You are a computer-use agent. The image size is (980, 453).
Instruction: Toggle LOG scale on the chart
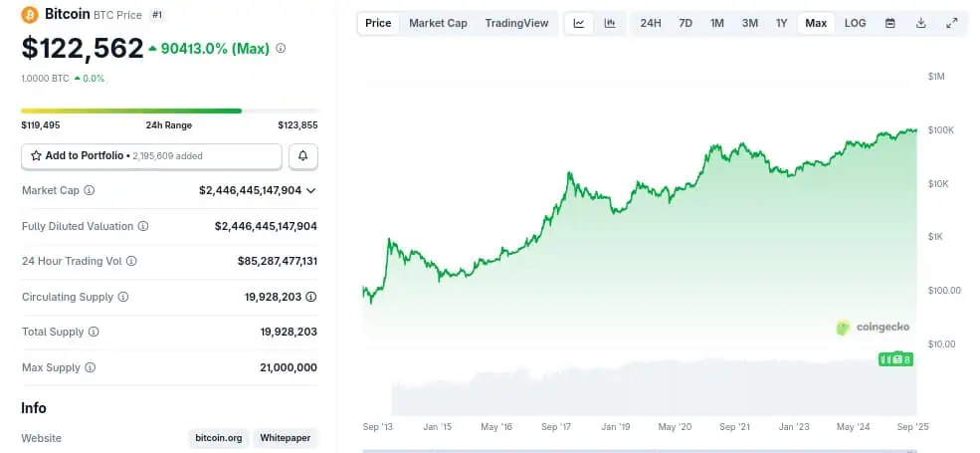855,23
